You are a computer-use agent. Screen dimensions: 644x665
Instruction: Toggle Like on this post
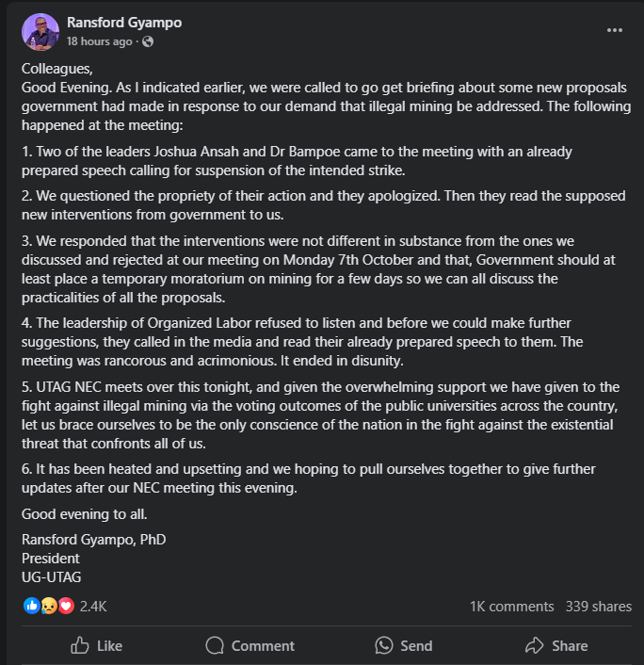click(x=97, y=645)
